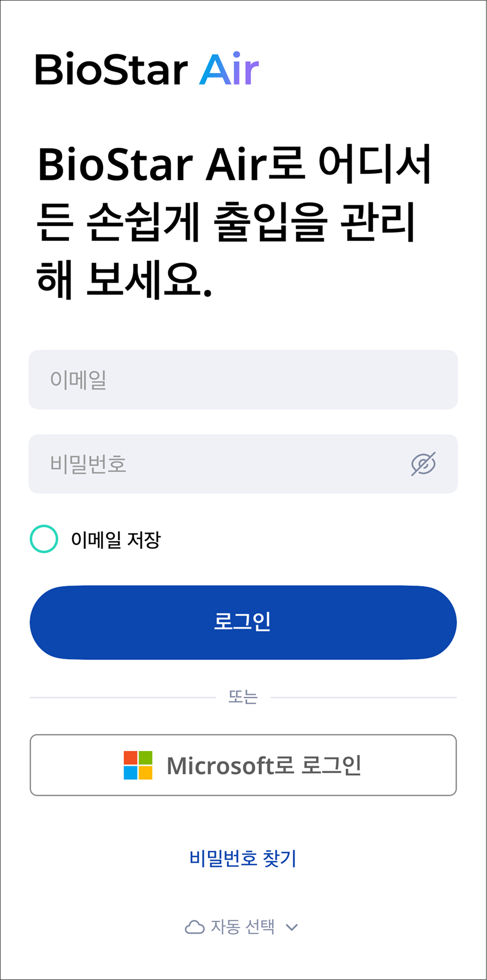Sign in with the Microsoft로 로그인 button
The width and height of the screenshot is (487, 980).
243,765
